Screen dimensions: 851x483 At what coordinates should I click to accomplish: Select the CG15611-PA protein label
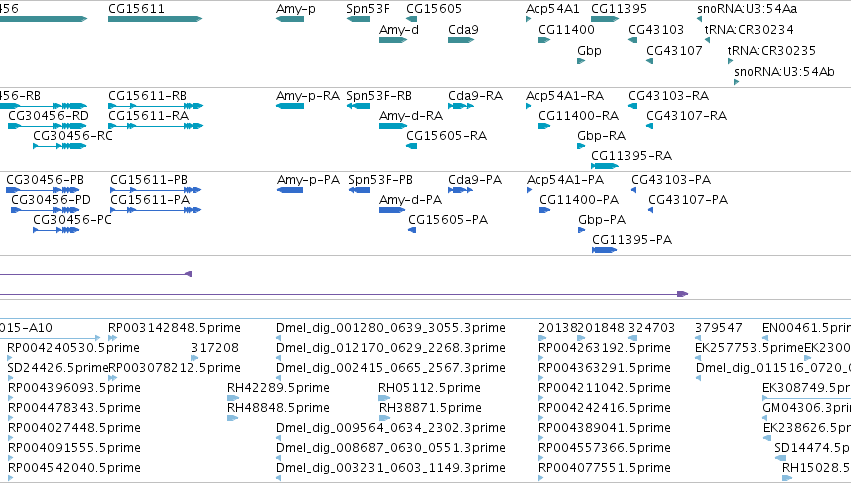[x=150, y=200]
